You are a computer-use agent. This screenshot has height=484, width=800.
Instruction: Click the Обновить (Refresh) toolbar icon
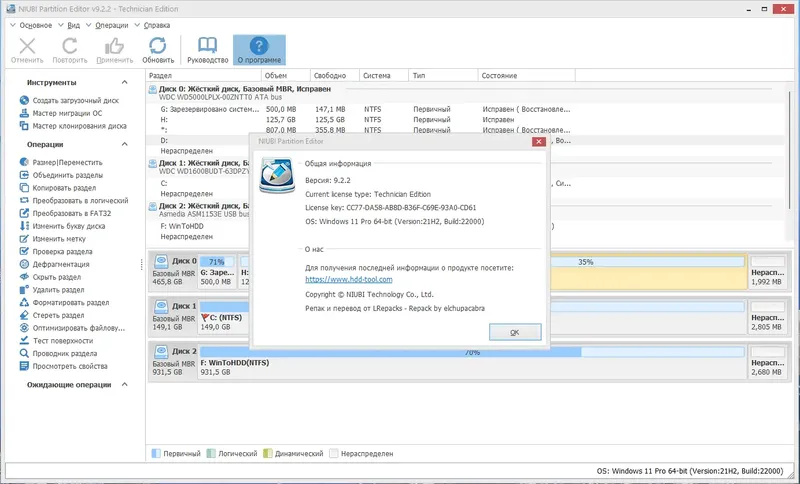158,45
